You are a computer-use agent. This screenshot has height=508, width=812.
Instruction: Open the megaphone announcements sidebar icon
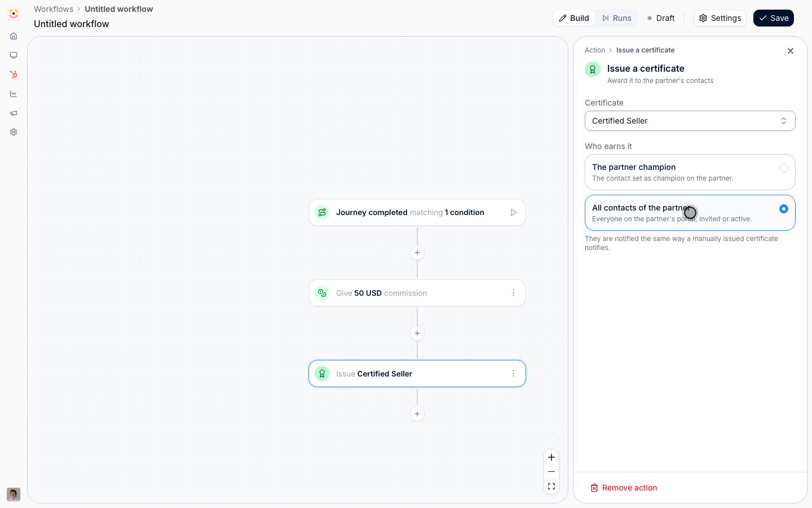[x=14, y=113]
